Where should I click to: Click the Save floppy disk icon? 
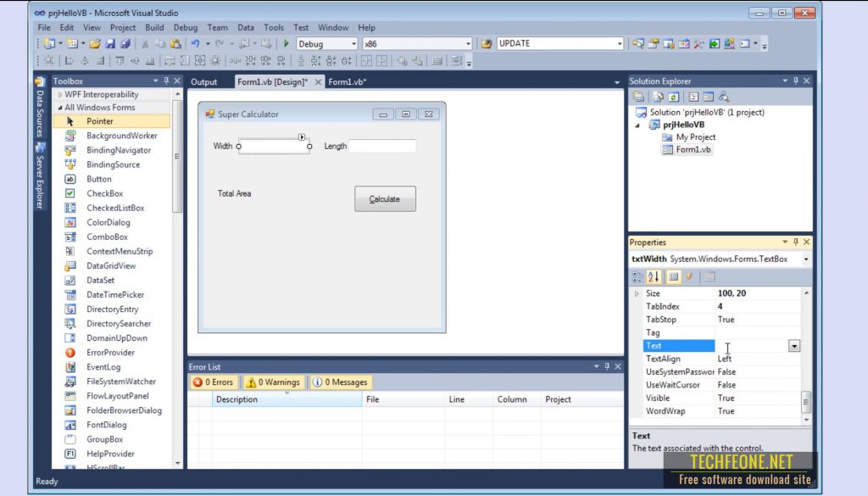[x=110, y=44]
